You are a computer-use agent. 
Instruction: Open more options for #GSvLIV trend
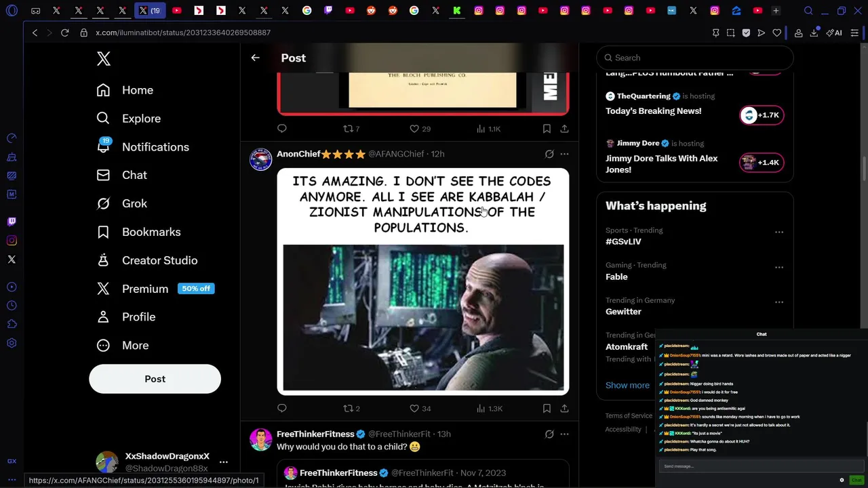(x=779, y=232)
